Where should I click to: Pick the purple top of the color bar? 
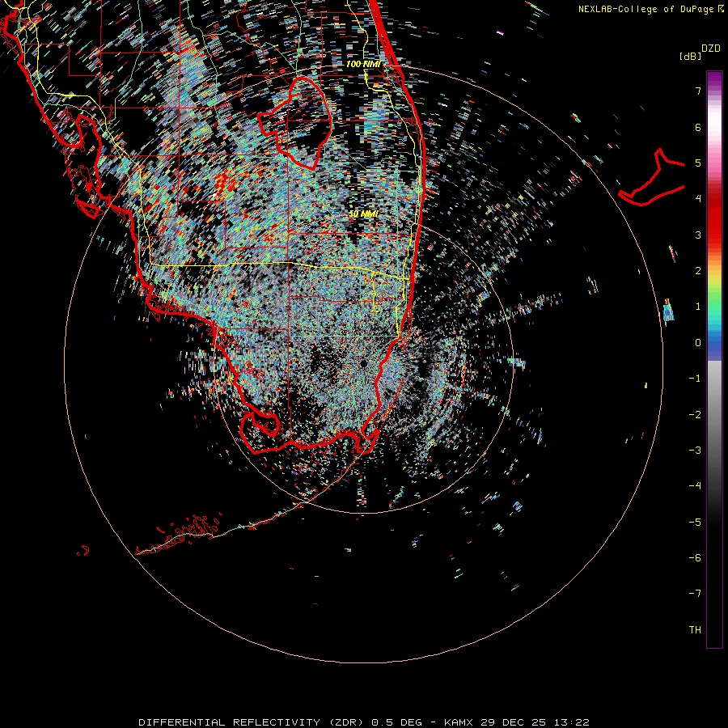[714, 78]
